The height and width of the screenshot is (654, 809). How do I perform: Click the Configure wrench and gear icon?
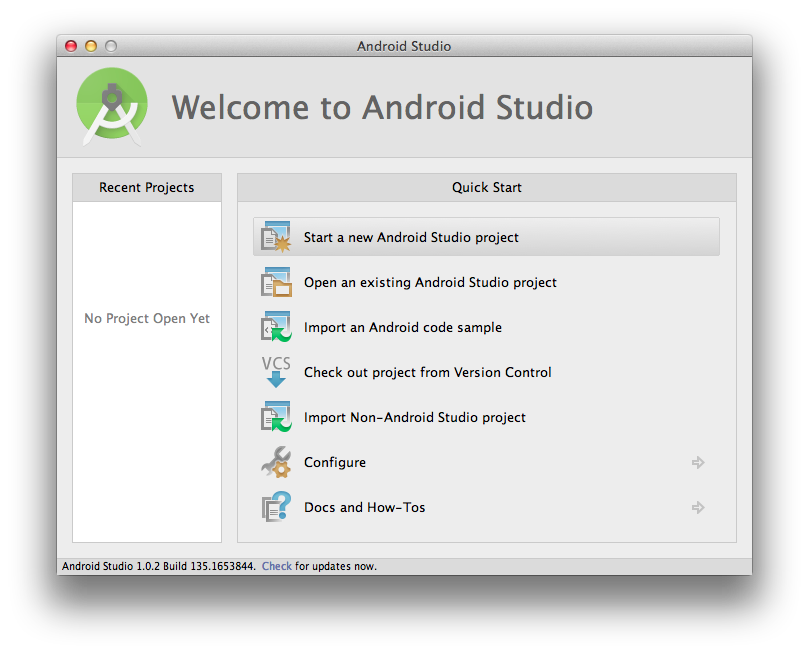[275, 462]
